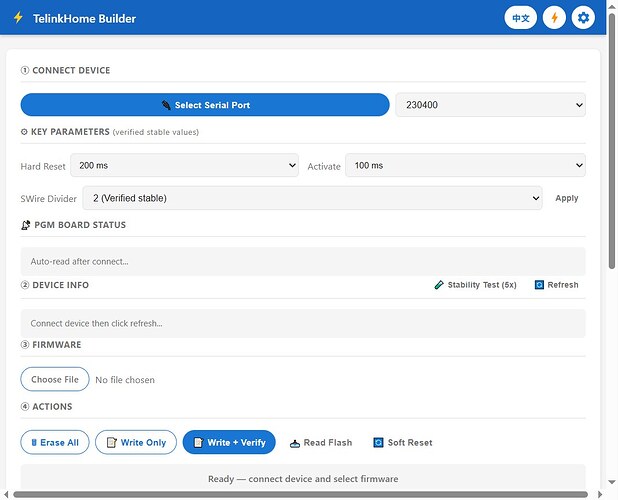Open settings via the gear icon

[x=583, y=18]
